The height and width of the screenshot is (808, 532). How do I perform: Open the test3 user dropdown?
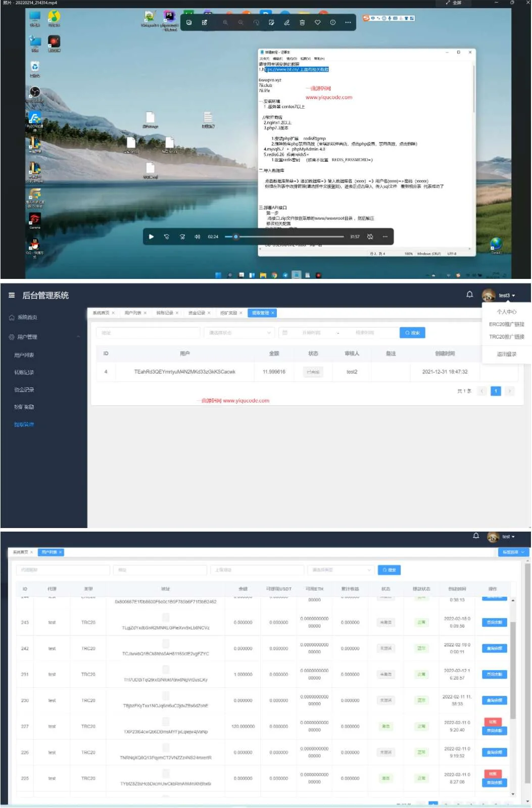(x=506, y=295)
